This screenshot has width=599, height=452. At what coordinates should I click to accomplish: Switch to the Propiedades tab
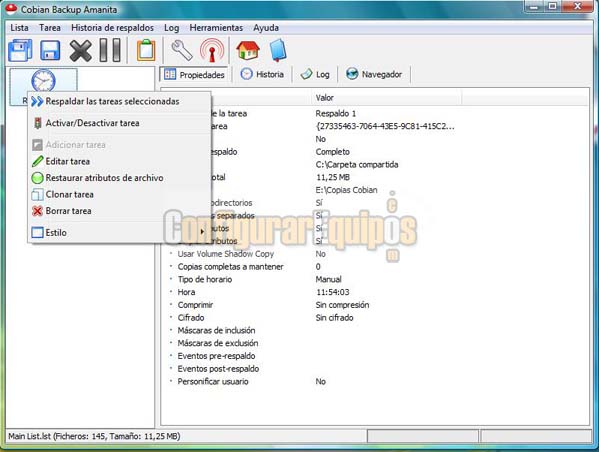tap(194, 75)
